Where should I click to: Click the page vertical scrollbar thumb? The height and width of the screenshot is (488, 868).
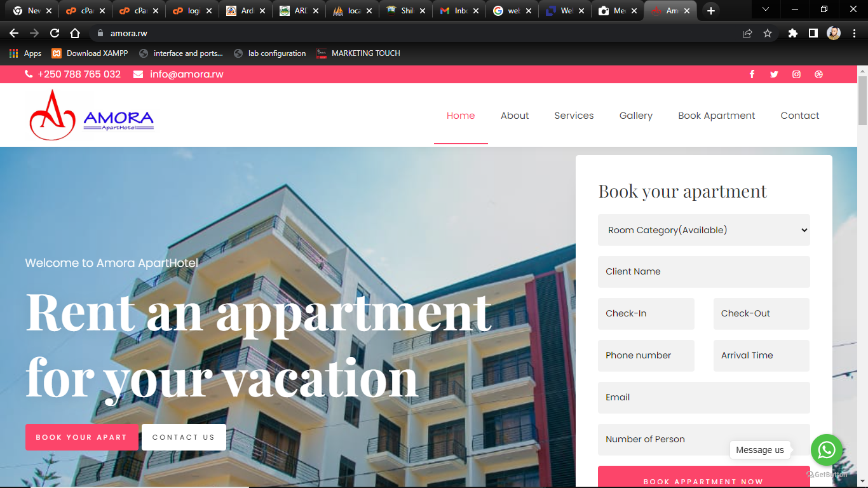862,100
